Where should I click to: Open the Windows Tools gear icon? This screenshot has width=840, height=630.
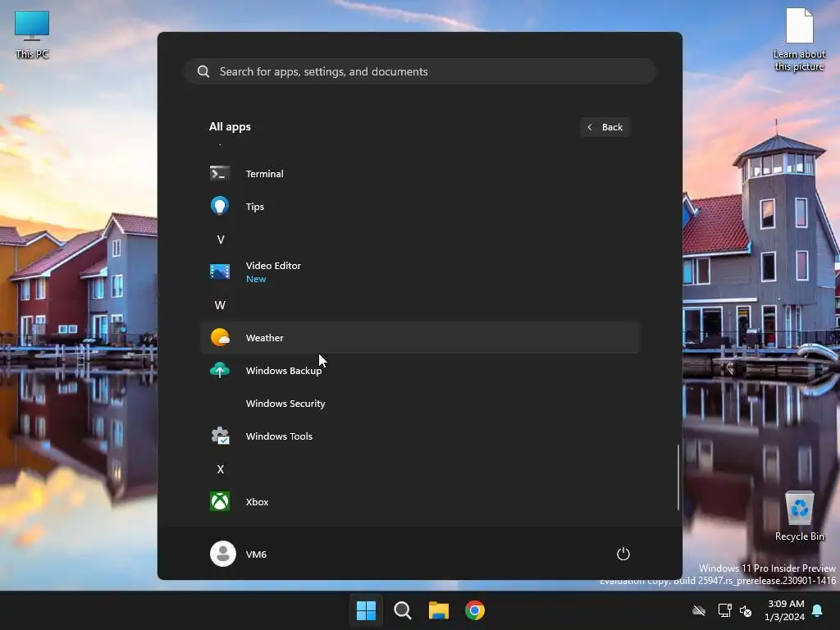click(220, 436)
